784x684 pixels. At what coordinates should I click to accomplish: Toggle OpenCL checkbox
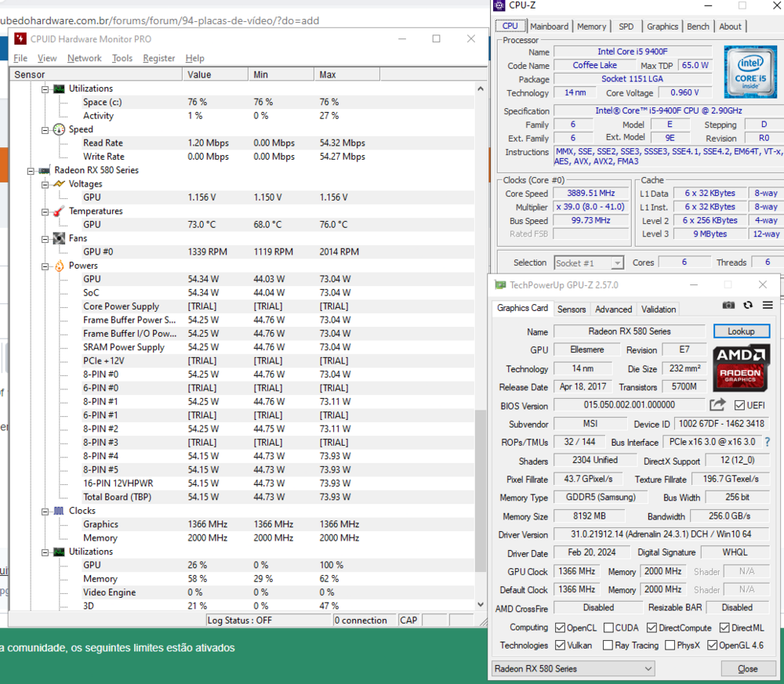click(560, 628)
